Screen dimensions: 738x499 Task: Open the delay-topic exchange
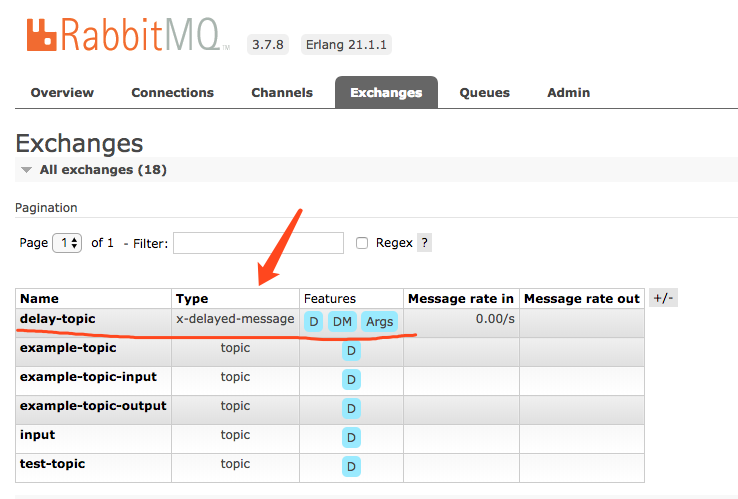point(58,319)
